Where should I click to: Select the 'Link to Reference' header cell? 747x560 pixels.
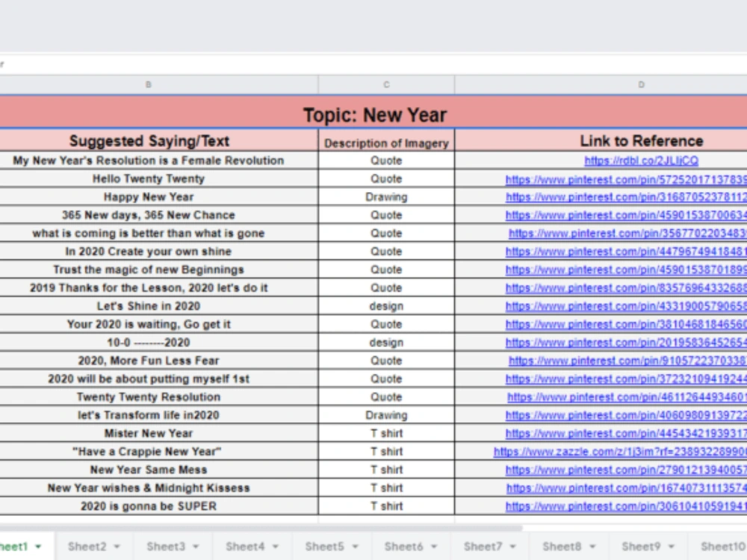coord(601,141)
